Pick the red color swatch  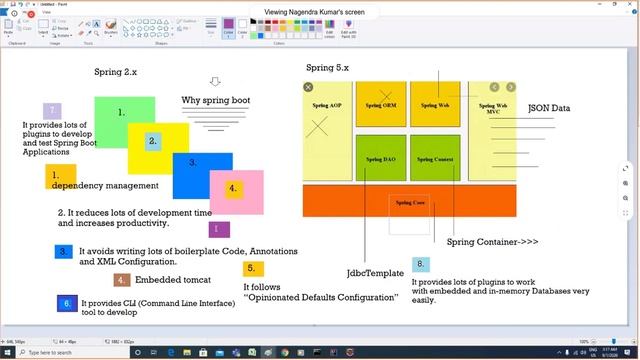276,22
